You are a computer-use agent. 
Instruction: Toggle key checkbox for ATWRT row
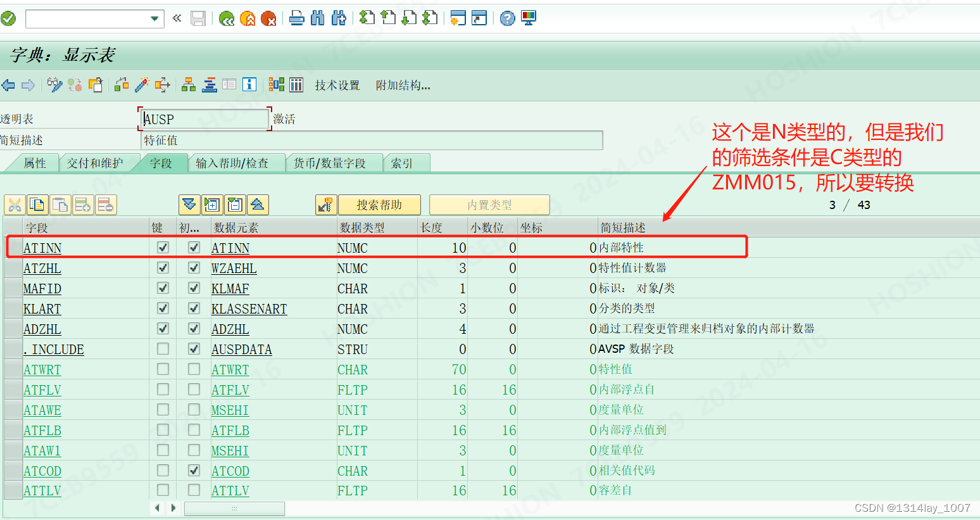[x=163, y=369]
